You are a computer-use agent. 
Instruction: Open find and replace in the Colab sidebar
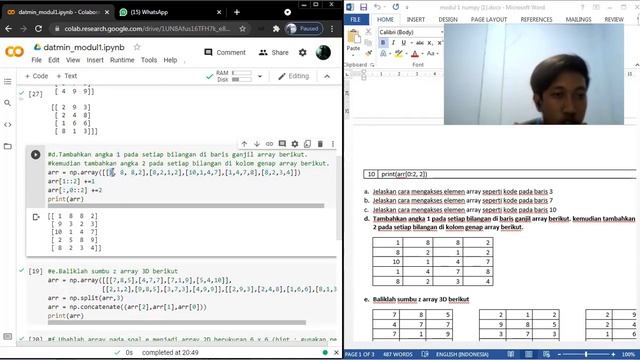tap(8, 103)
